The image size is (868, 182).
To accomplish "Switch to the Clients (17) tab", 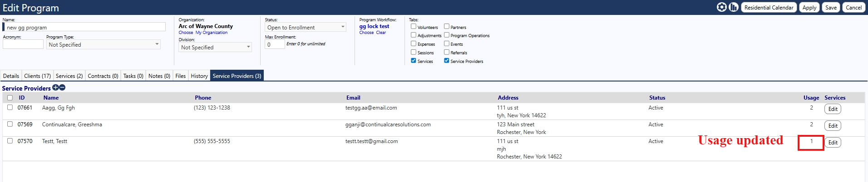I will (37, 76).
